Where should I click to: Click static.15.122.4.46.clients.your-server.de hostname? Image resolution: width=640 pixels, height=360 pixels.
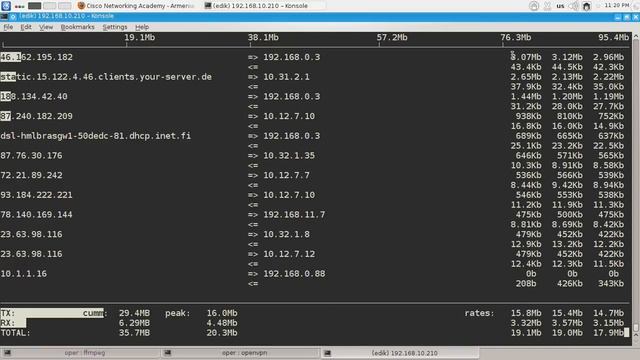tap(106, 77)
